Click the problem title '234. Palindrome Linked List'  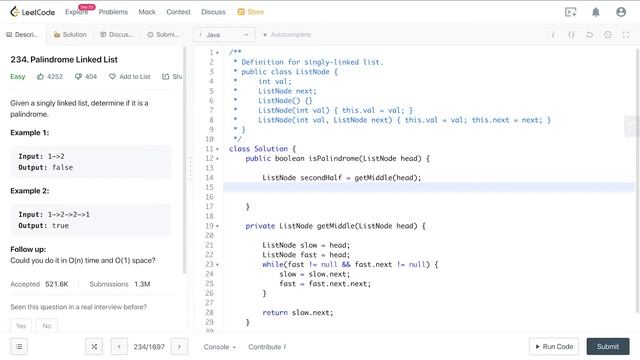[64, 60]
